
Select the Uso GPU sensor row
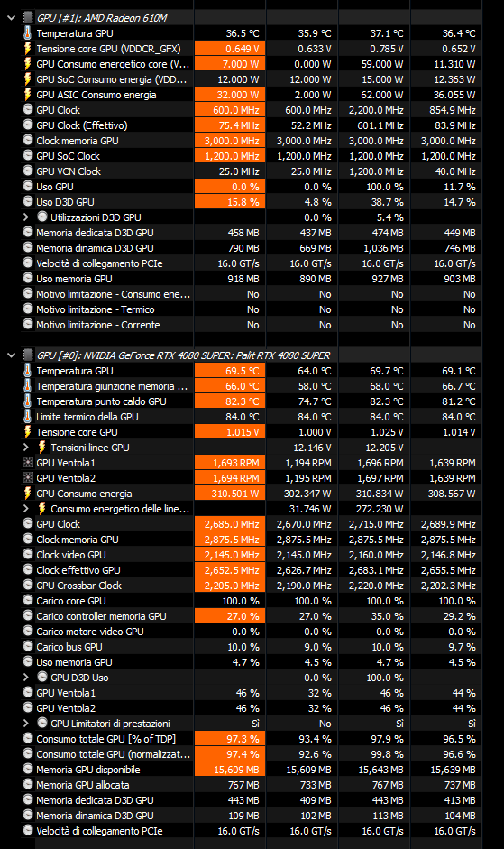[x=252, y=187]
